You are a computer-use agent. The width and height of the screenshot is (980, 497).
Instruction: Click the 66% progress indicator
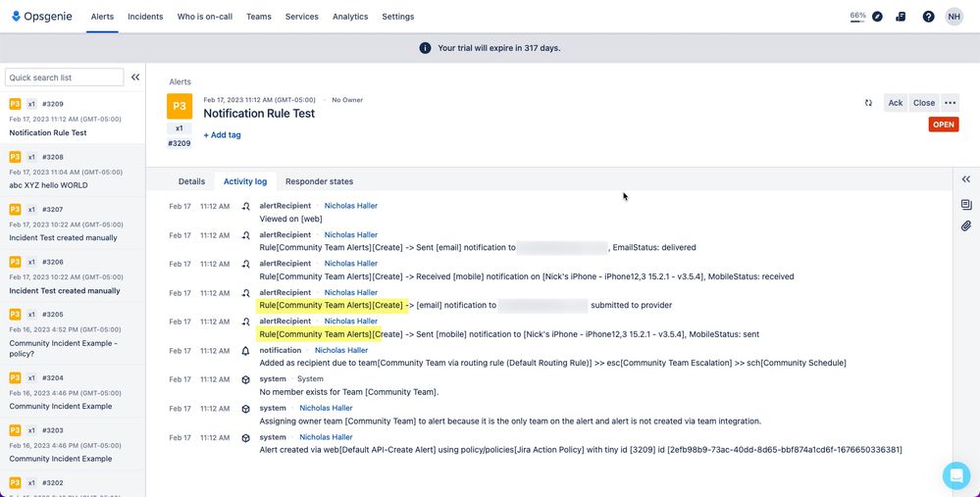857,17
